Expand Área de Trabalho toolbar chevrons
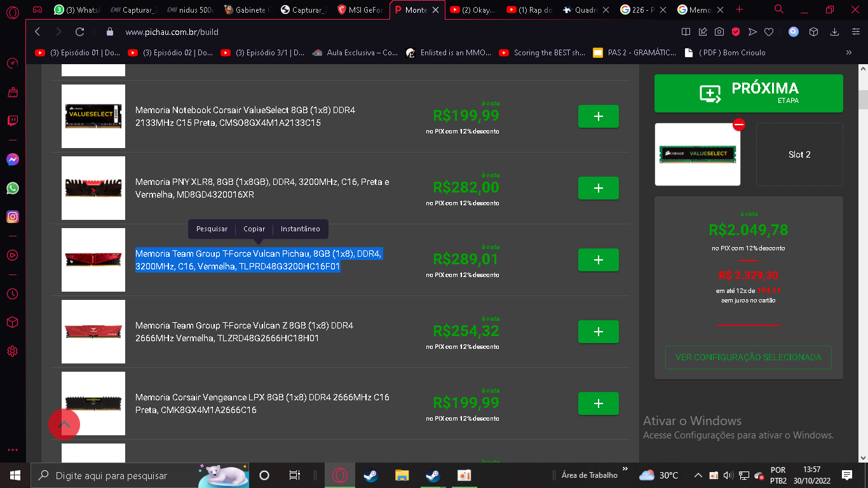Image resolution: width=868 pixels, height=488 pixels. 625,470
